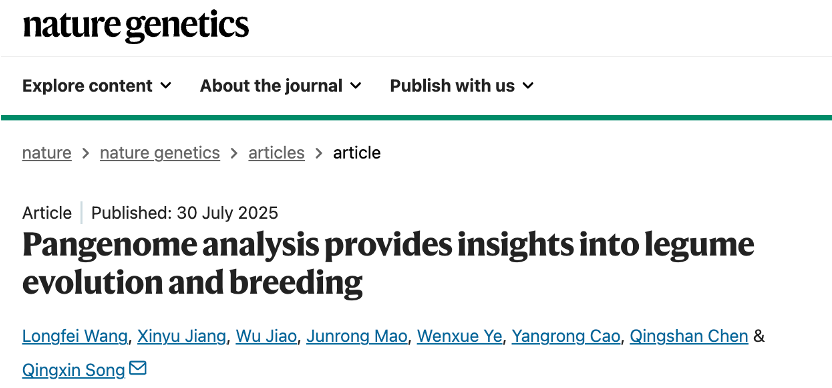Viewport: 832px width, 388px height.
Task: Expand the Explore content chevron
Action: [x=166, y=85]
